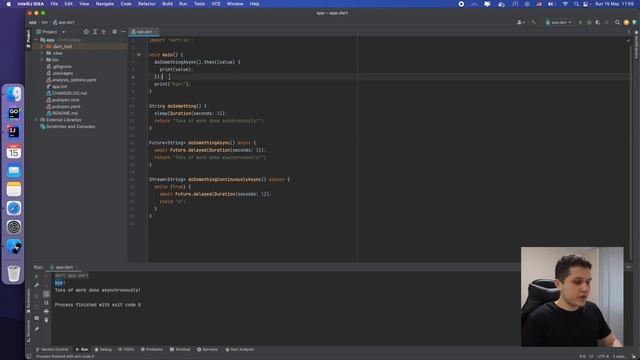Click the clear all trash icon in Run console
This screenshot has width=640, height=360.
tap(46, 320)
